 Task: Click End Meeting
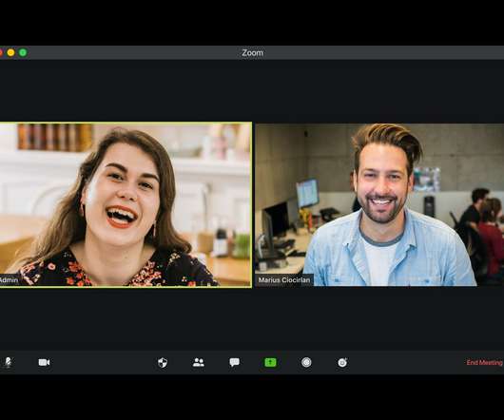click(484, 363)
